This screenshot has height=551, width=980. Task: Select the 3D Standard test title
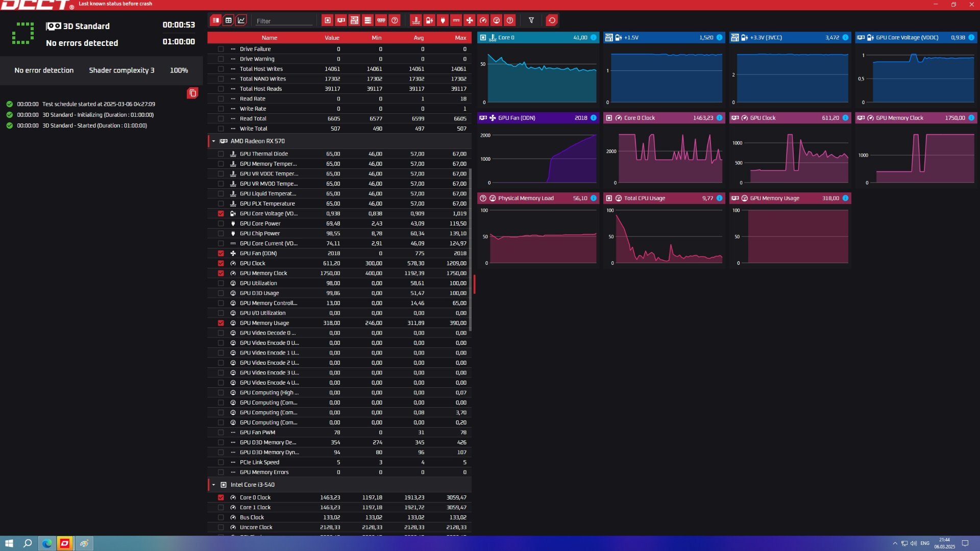point(86,26)
